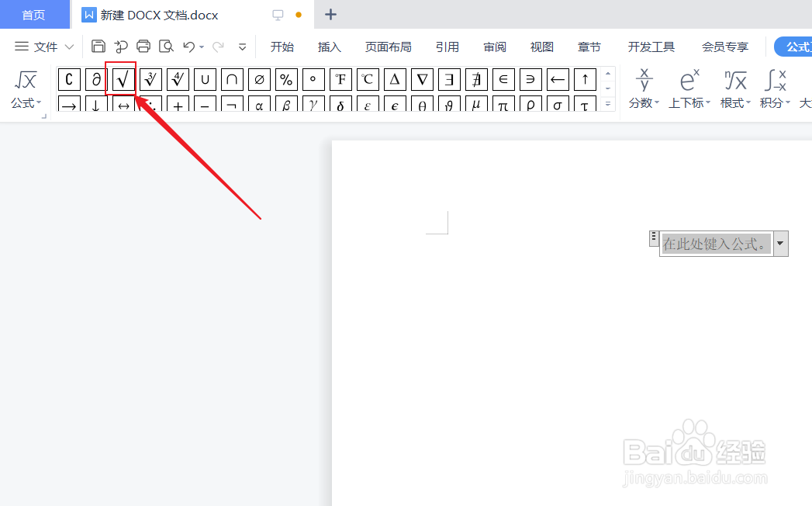The height and width of the screenshot is (506, 812).
Task: Insert the partial derivative ∂ symbol
Action: [96, 78]
